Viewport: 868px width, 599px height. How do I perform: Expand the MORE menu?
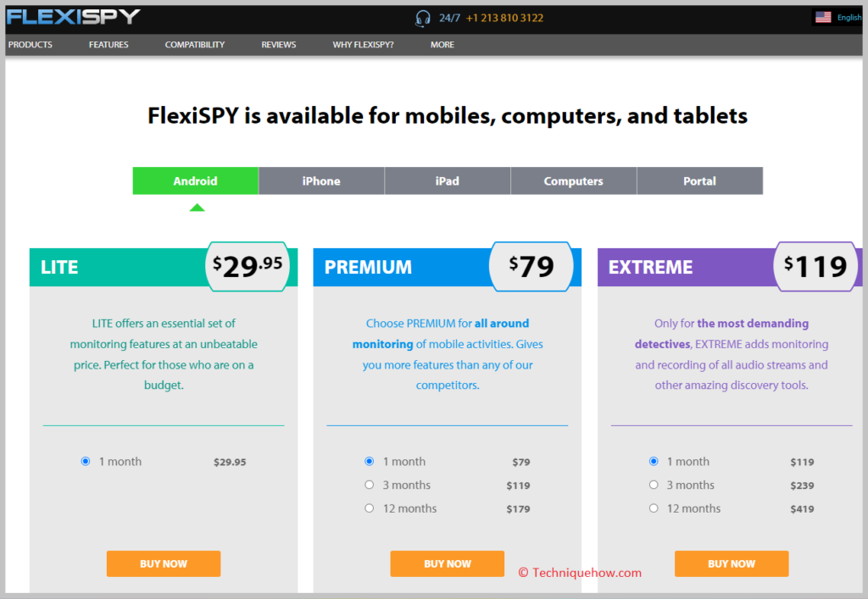(442, 45)
